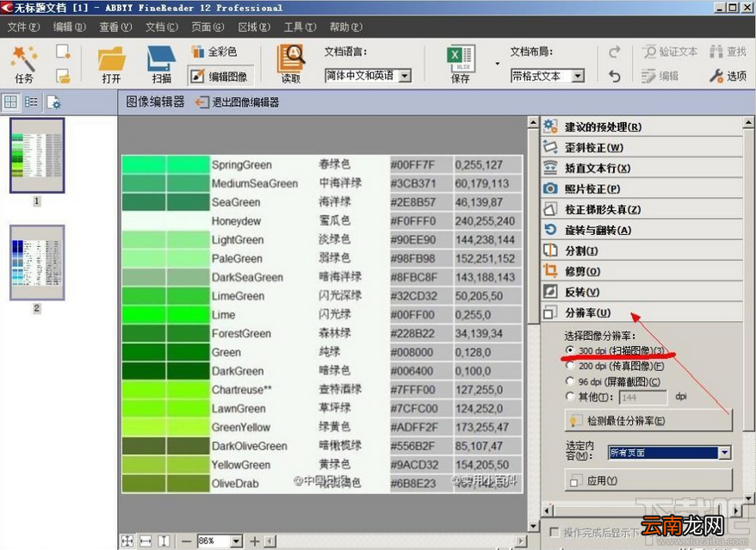The height and width of the screenshot is (550, 756).
Task: Select 全彩色 color mode
Action: click(x=214, y=52)
